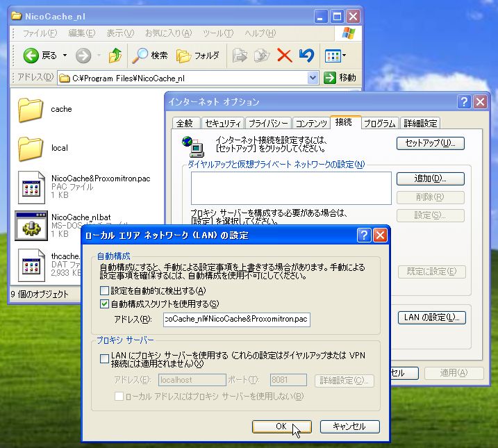Screen dimensions: 498x448
Task: Click the Windows flag logo in Explorer
Action: point(349,33)
